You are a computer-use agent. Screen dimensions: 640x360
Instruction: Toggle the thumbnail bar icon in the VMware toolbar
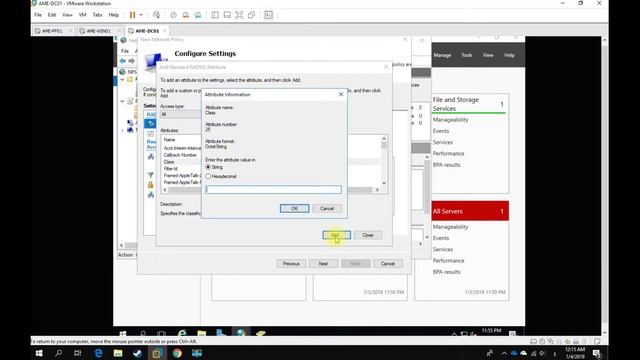(227, 15)
